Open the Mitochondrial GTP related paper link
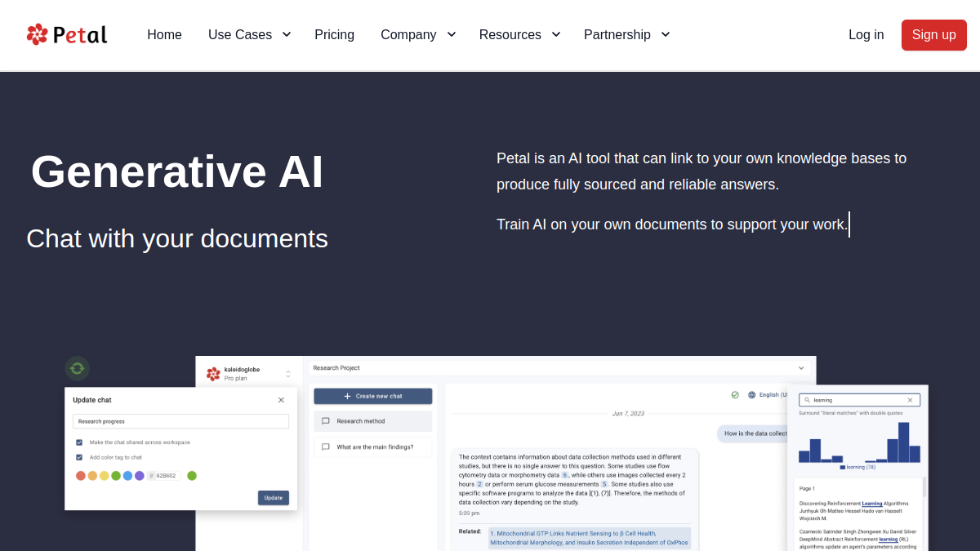Screen dimensions: 980x551 pos(590,538)
